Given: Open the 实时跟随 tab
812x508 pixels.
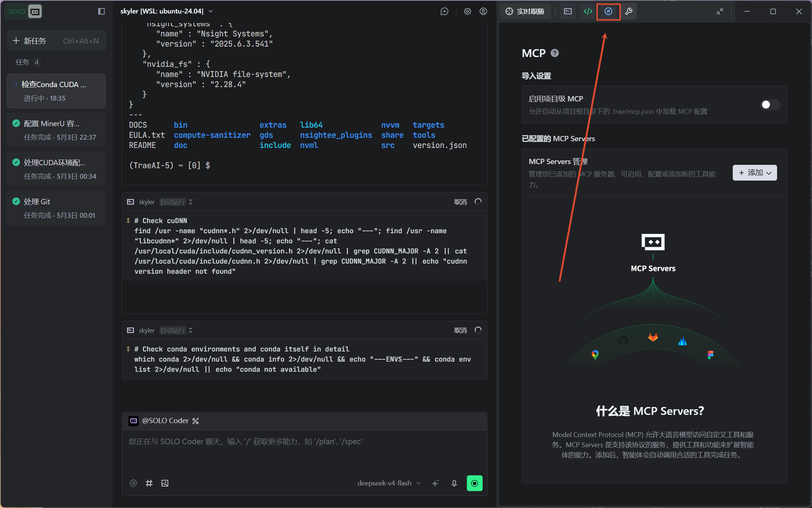Looking at the screenshot, I should tap(525, 11).
